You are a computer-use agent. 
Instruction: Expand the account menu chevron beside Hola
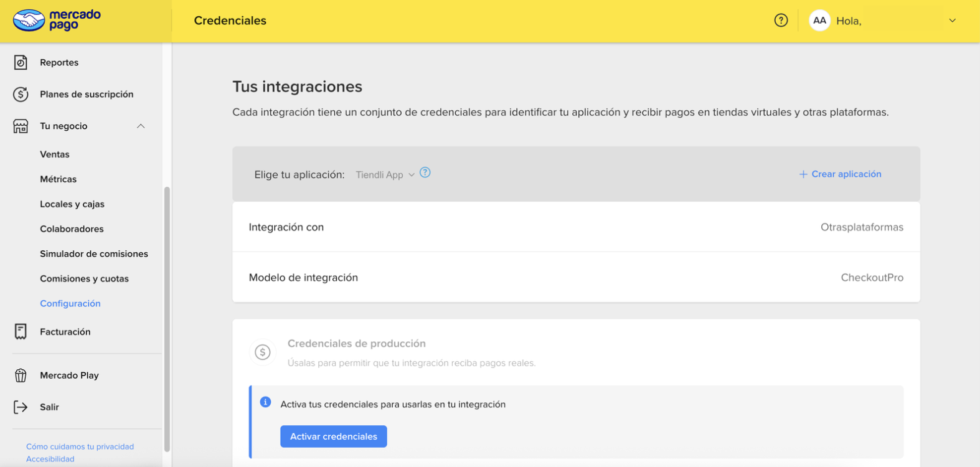point(952,21)
